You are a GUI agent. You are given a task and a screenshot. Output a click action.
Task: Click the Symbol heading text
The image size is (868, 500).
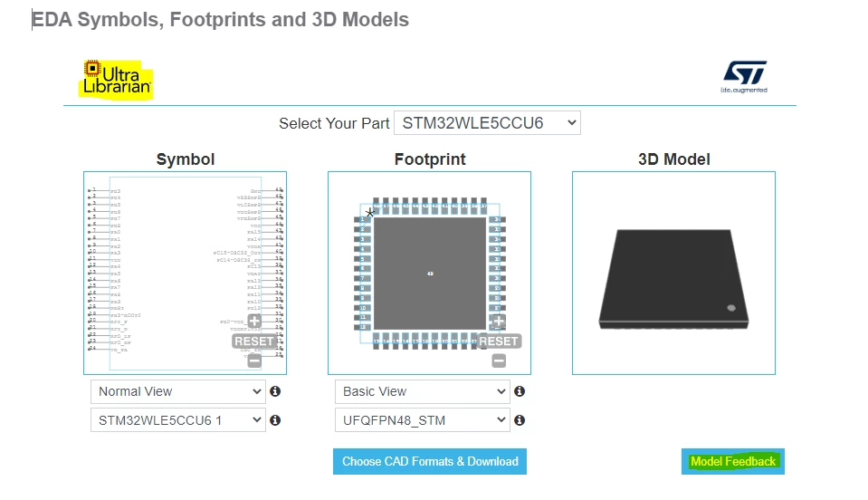(x=185, y=159)
